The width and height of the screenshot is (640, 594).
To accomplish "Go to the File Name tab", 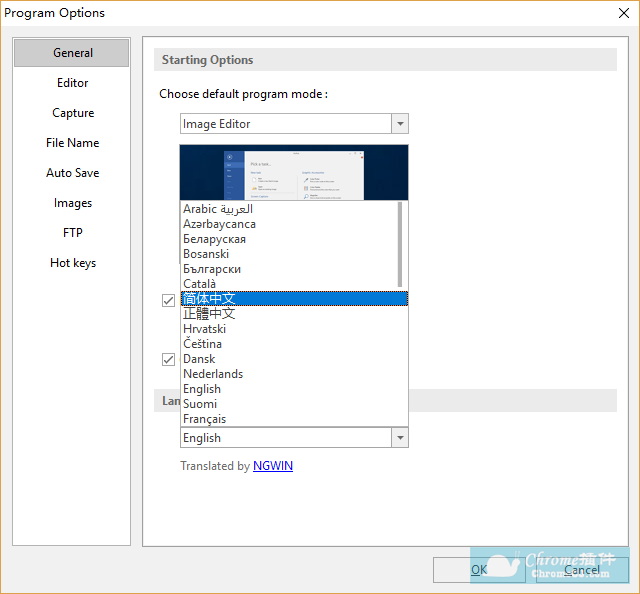I will (x=72, y=143).
